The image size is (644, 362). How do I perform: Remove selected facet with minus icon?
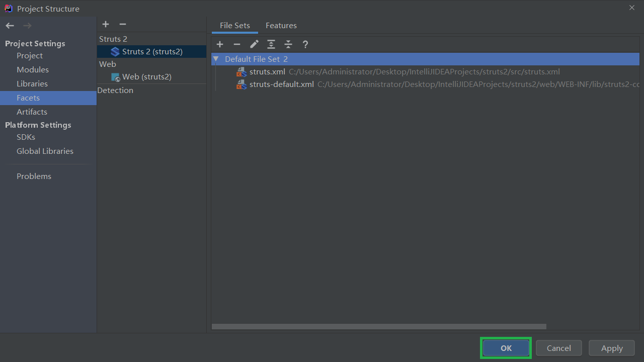tap(123, 24)
